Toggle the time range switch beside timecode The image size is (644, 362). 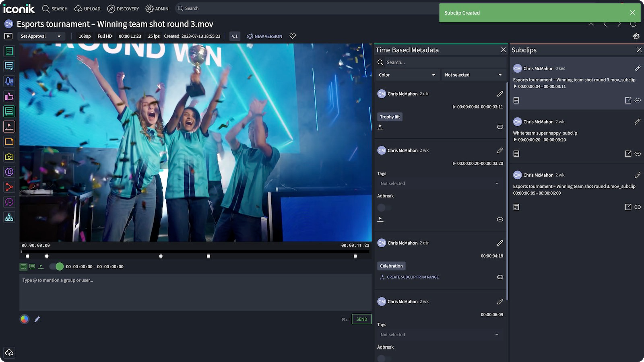click(56, 266)
